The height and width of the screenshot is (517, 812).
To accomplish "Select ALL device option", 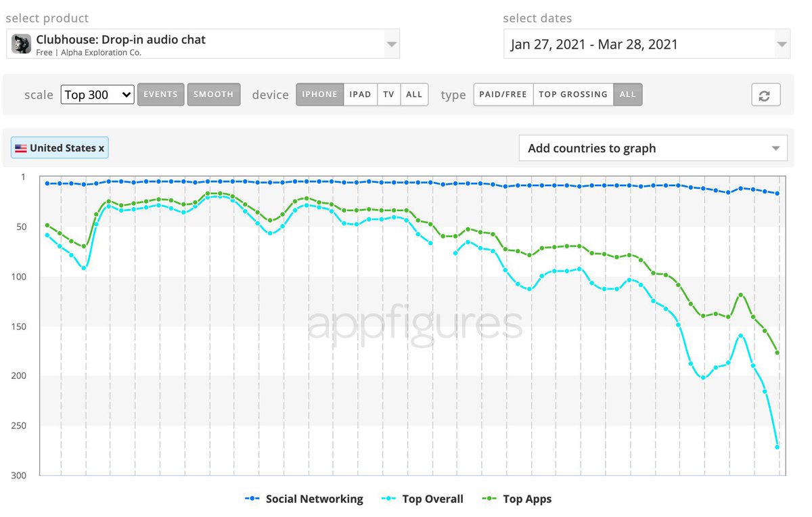I will [x=414, y=95].
